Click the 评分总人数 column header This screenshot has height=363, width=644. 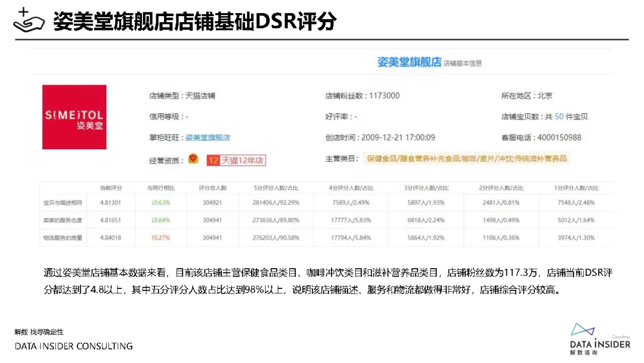coord(212,188)
